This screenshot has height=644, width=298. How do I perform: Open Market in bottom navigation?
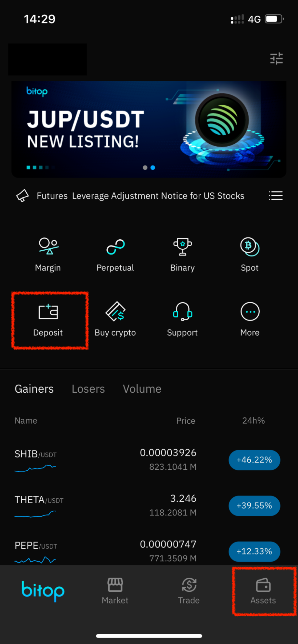click(115, 591)
